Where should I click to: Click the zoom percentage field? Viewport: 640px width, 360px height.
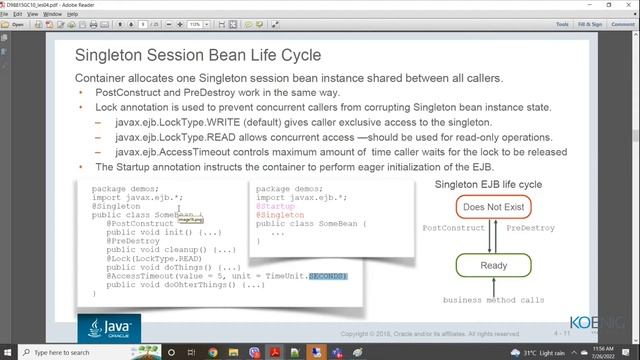[x=195, y=25]
